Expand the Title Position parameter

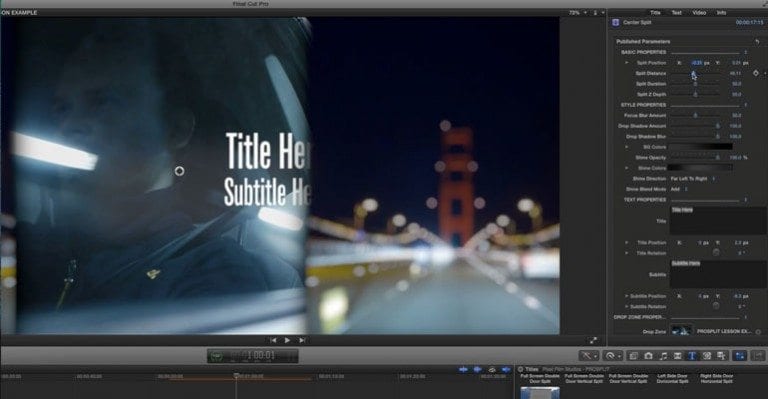(626, 242)
